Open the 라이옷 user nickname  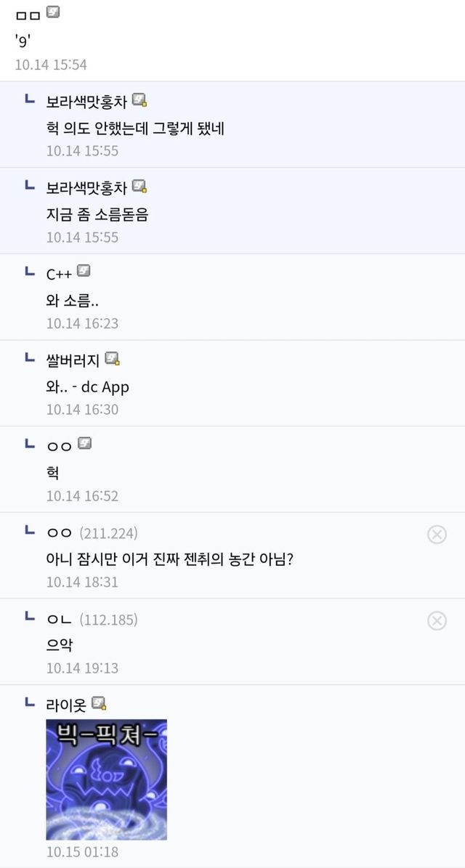tap(66, 705)
